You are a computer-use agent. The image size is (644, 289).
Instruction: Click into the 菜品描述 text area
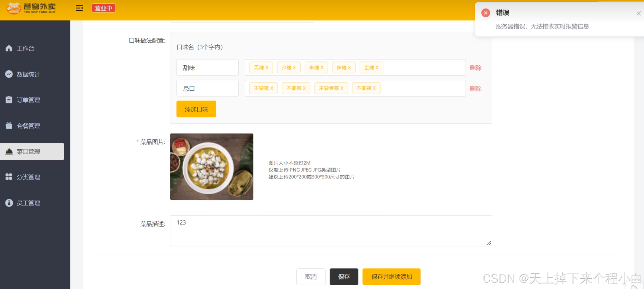coord(331,230)
